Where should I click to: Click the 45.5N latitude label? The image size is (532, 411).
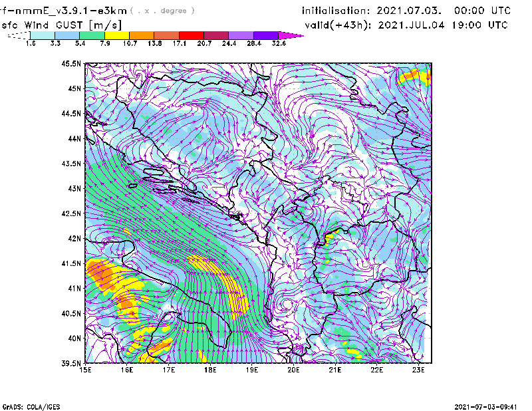coord(71,63)
